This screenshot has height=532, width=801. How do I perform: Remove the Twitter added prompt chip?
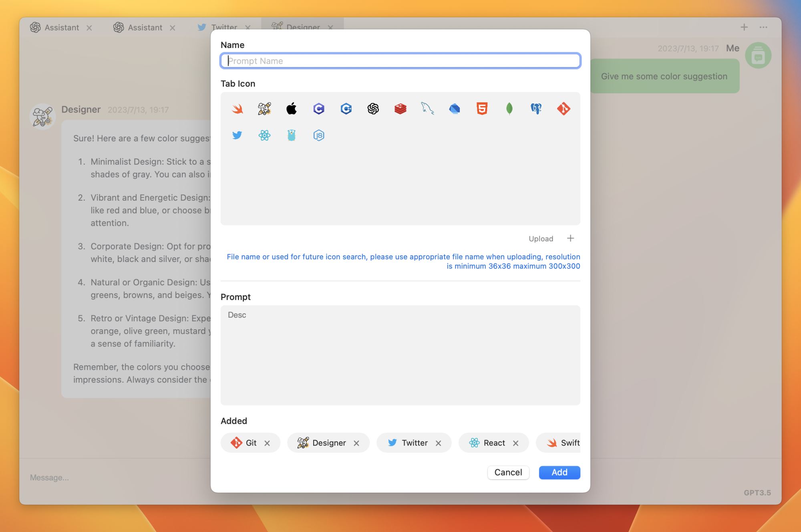pos(439,443)
